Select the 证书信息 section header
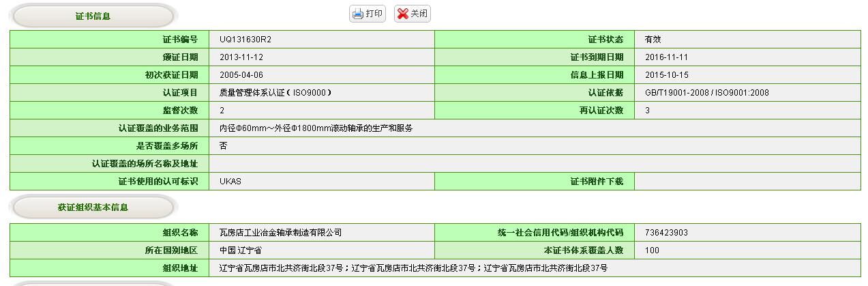Screen dimensions: 868x286 click(93, 16)
